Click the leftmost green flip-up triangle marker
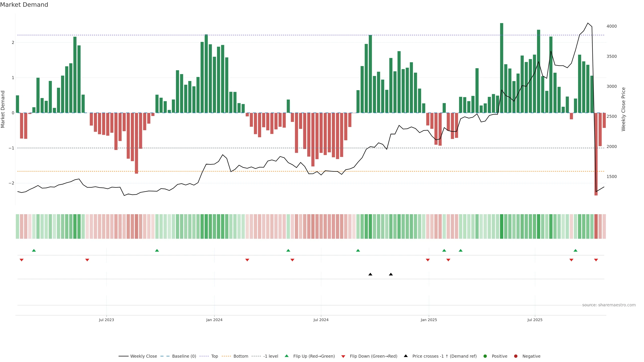Image resolution: width=644 pixels, height=362 pixels. click(x=34, y=250)
